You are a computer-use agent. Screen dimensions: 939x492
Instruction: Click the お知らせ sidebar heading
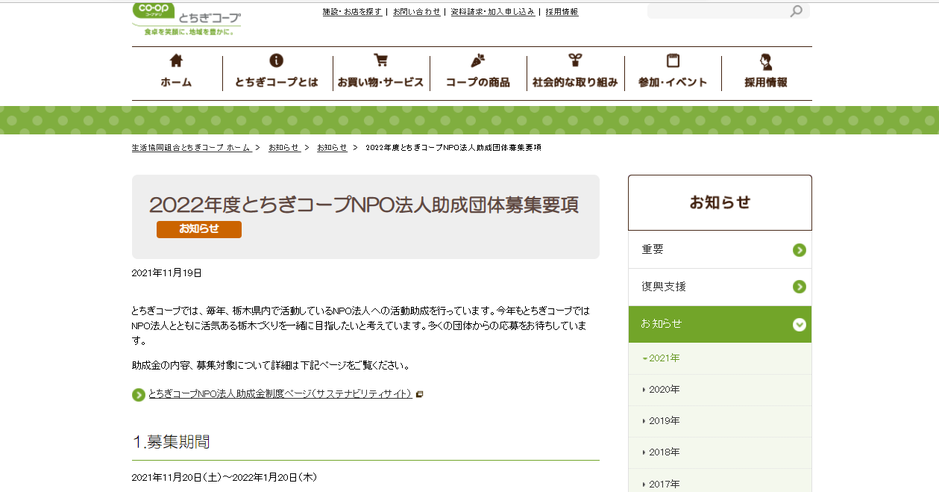(x=720, y=202)
